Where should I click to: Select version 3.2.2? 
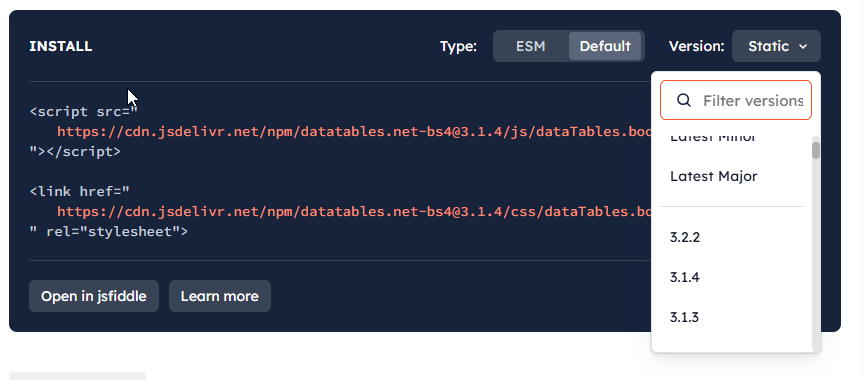pos(685,237)
